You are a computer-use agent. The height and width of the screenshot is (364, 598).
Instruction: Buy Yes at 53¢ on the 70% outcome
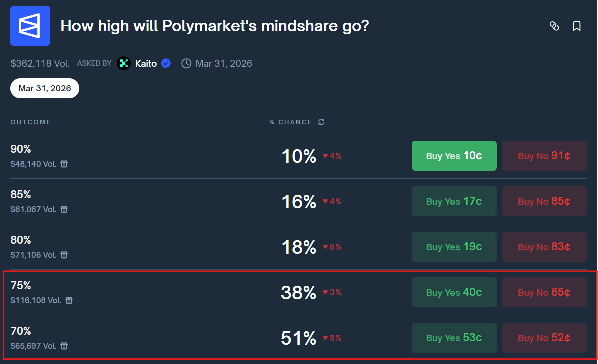454,338
